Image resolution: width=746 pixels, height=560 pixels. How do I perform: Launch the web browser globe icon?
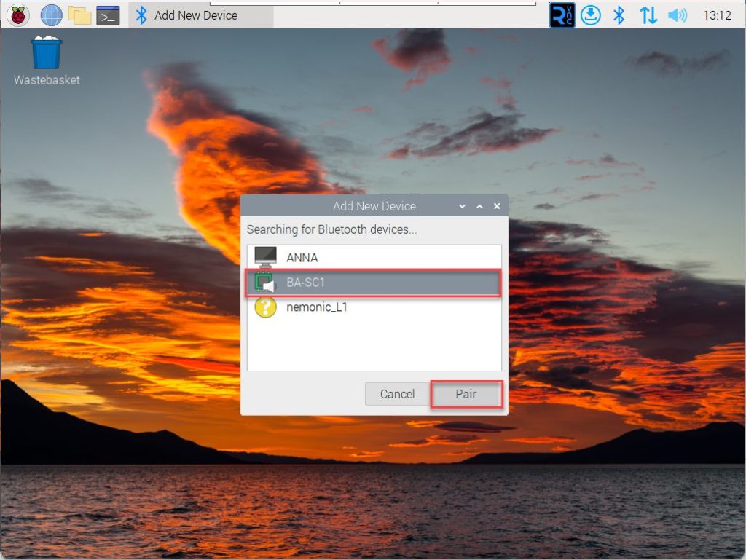[x=52, y=15]
